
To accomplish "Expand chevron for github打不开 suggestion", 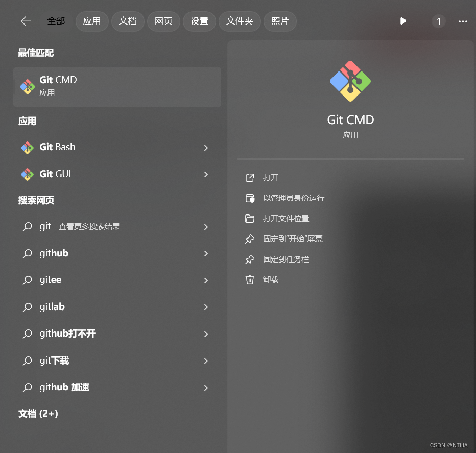I will click(206, 334).
